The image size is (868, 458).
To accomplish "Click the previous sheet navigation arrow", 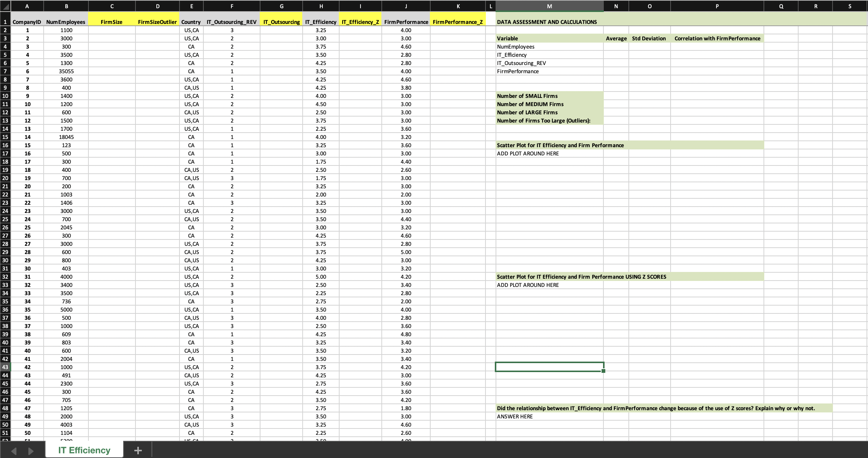I will coord(14,451).
